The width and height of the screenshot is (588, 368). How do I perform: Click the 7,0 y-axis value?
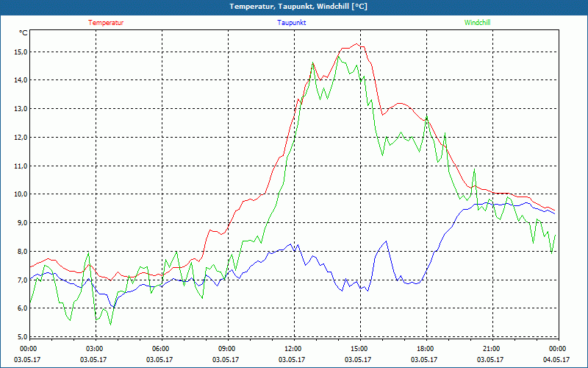click(x=23, y=280)
